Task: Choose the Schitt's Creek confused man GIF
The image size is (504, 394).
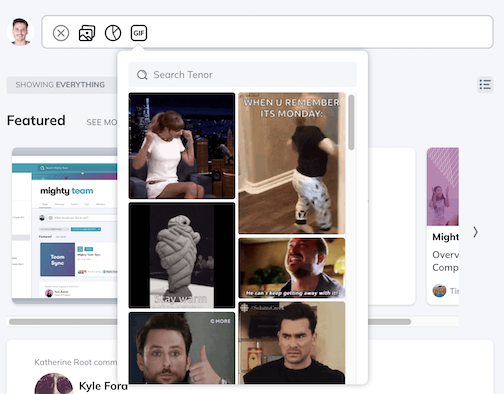Action: pyautogui.click(x=292, y=343)
